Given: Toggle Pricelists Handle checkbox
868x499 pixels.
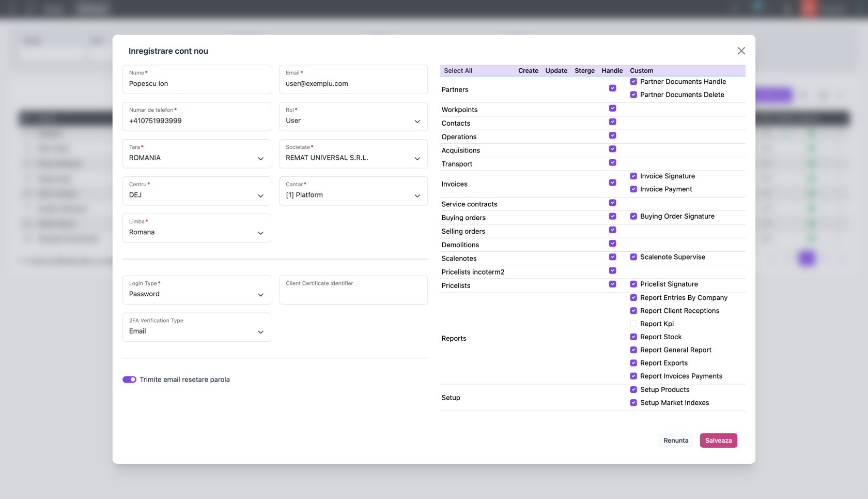Looking at the screenshot, I should click(x=612, y=284).
